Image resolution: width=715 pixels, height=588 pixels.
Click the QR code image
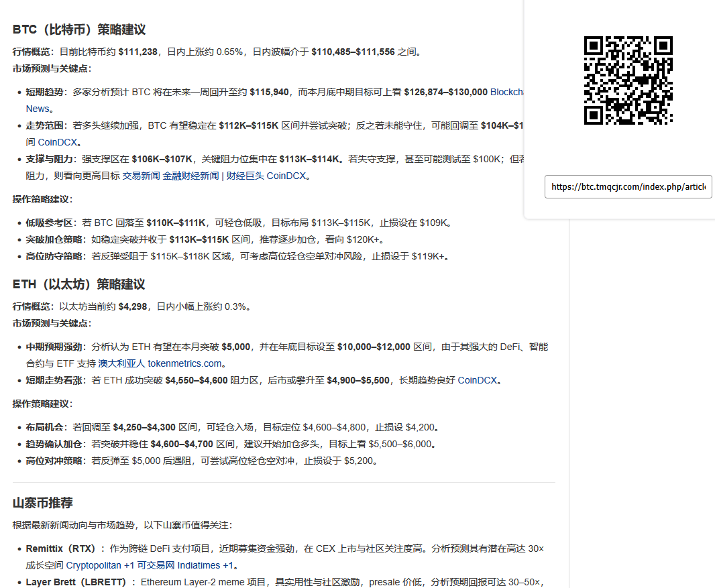pos(628,80)
